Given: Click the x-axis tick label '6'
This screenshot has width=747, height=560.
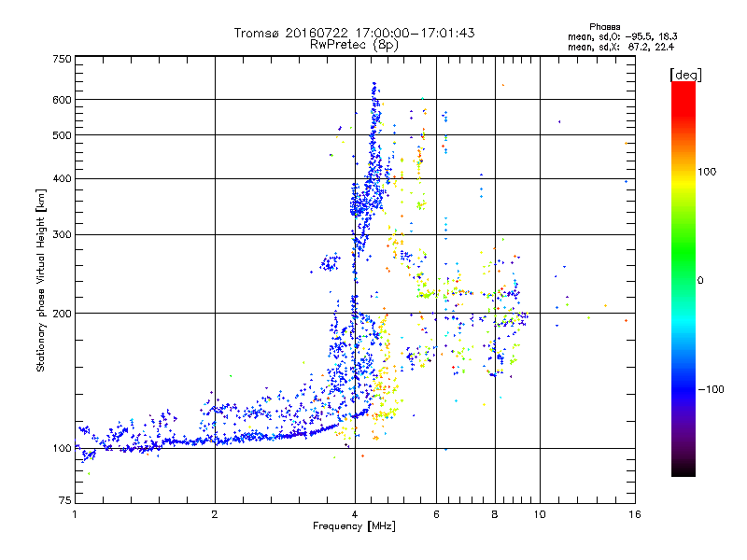Looking at the screenshot, I should (436, 514).
